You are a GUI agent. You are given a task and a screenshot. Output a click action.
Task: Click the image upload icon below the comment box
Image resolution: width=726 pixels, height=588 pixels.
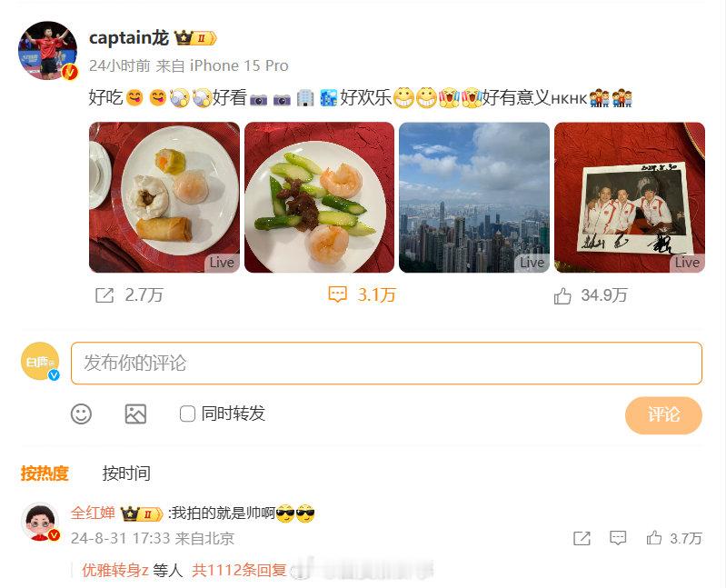click(135, 414)
